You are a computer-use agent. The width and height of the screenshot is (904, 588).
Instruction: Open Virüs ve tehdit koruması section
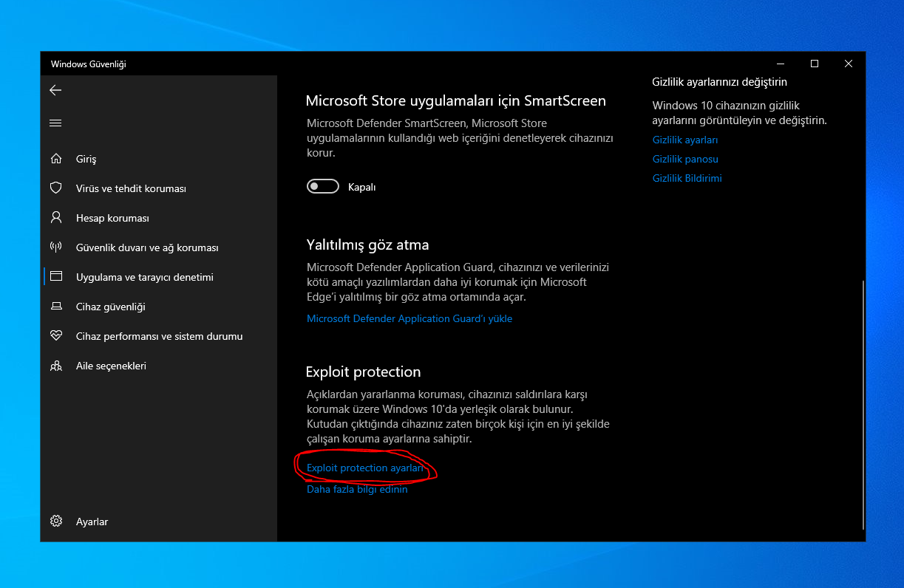tap(131, 188)
